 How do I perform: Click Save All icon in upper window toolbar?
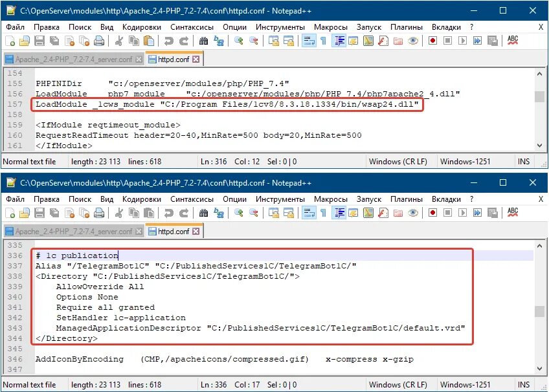54,41
